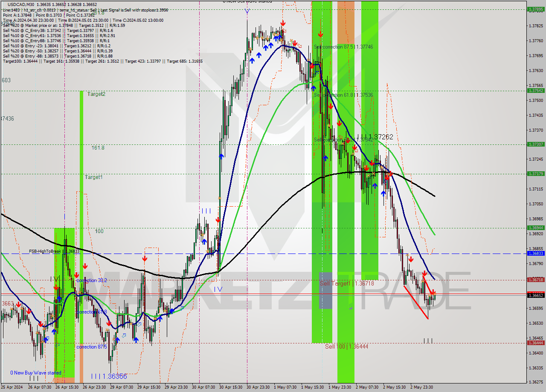Click the 'I I I 1.37262' wave label
Screen dimensions: 546x392
tap(375, 137)
